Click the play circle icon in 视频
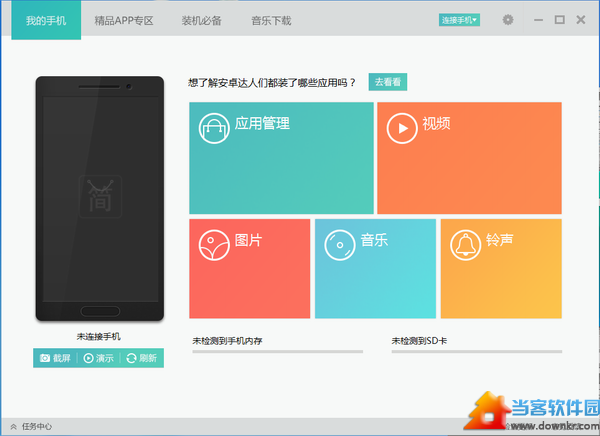Screen dimensions: 600x436 pyautogui.click(x=402, y=128)
